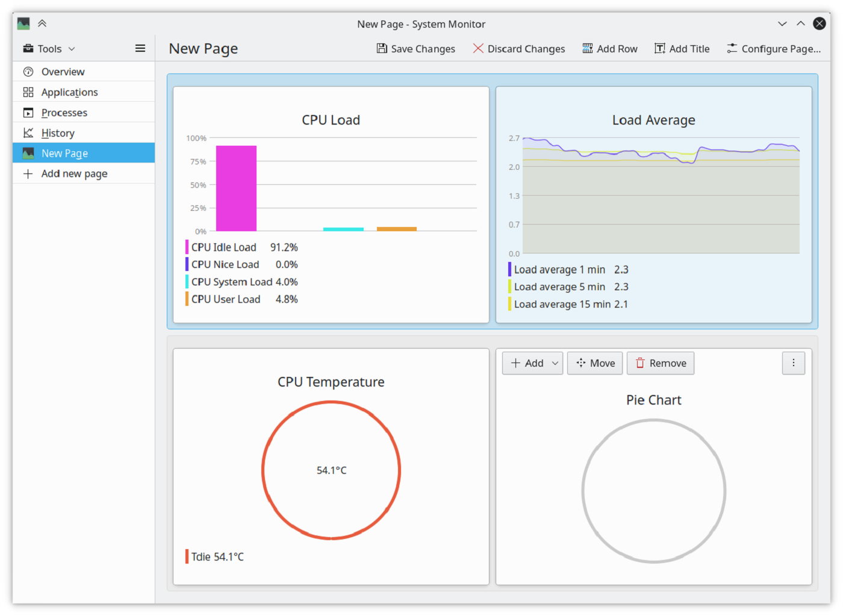This screenshot has height=616, width=843.
Task: Click the Add Row grid icon
Action: [x=586, y=48]
